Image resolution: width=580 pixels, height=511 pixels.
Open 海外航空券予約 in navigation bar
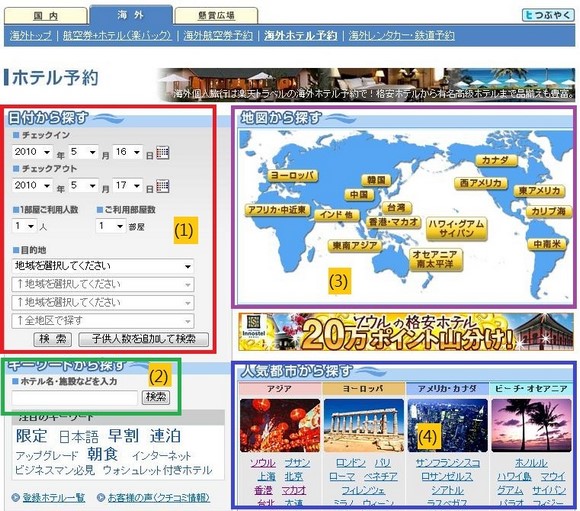point(218,36)
